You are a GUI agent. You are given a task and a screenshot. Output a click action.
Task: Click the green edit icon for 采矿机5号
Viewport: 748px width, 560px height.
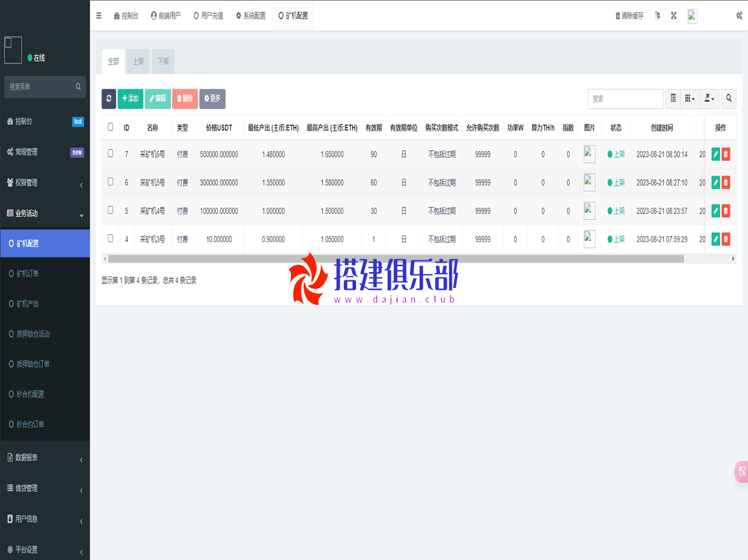716,182
